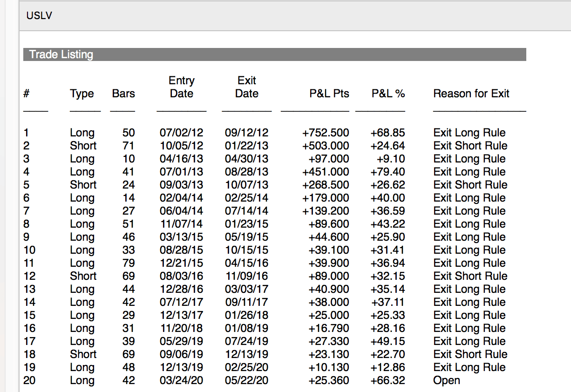Select P&L value +268.500
Viewport: 571px width, 392px height.
click(x=326, y=185)
